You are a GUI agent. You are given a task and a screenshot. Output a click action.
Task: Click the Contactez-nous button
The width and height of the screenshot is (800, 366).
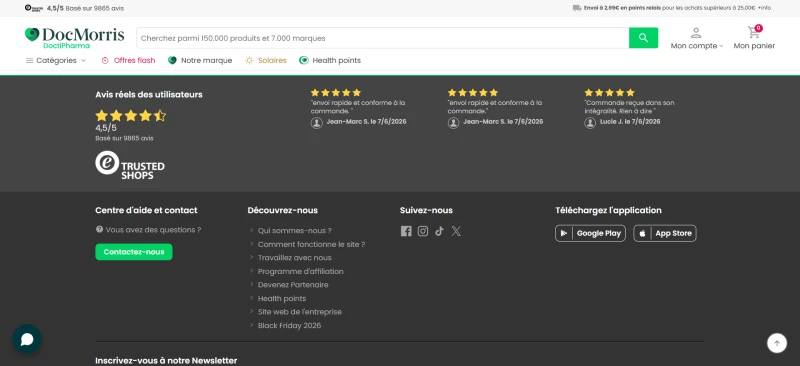134,252
